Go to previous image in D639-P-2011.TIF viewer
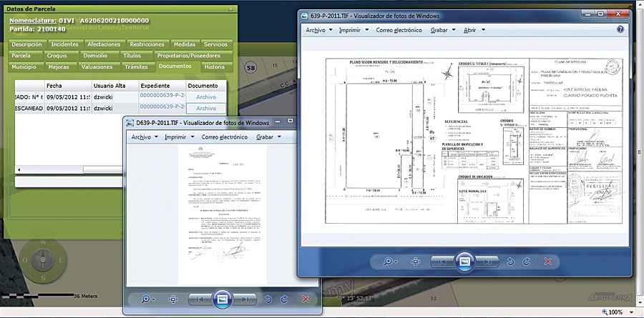This screenshot has height=318, width=644. [x=200, y=299]
